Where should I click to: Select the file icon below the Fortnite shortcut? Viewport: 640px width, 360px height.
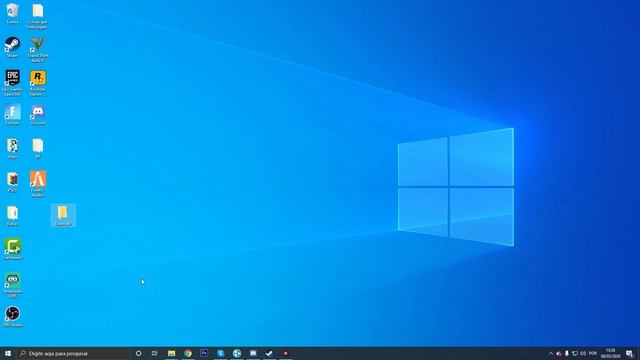[x=12, y=148]
